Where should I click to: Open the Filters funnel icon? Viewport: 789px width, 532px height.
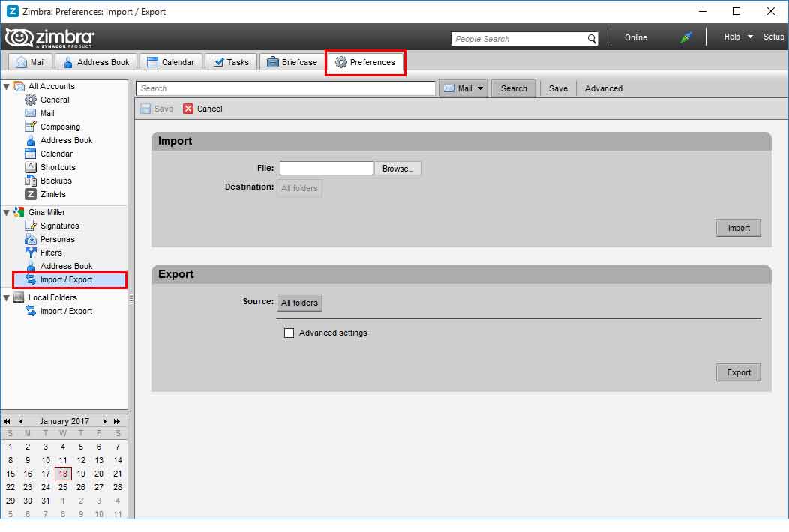(31, 253)
